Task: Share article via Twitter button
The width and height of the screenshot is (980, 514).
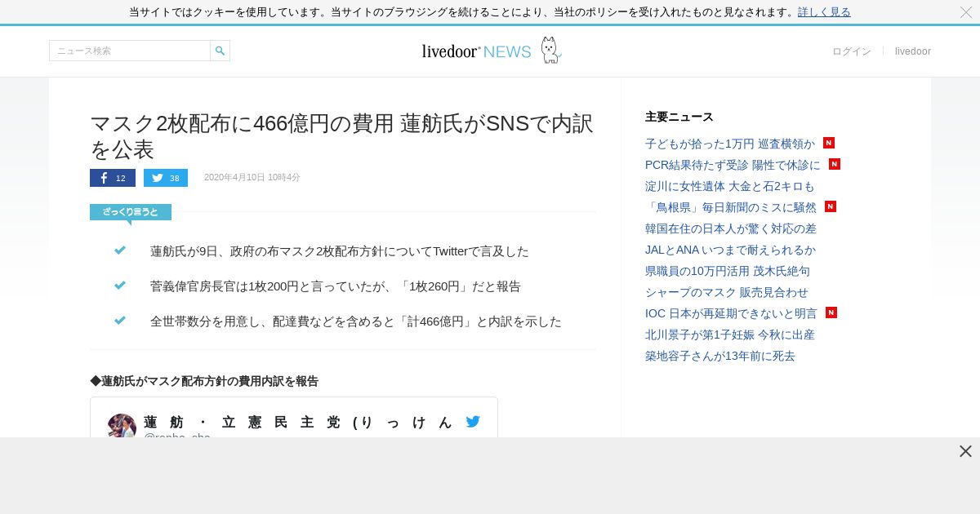Action: click(x=166, y=178)
